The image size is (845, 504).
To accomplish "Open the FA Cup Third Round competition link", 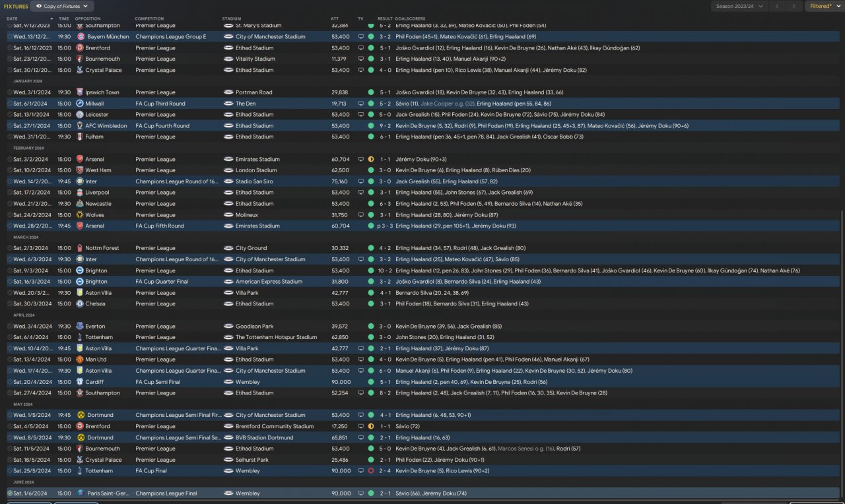I will [160, 104].
